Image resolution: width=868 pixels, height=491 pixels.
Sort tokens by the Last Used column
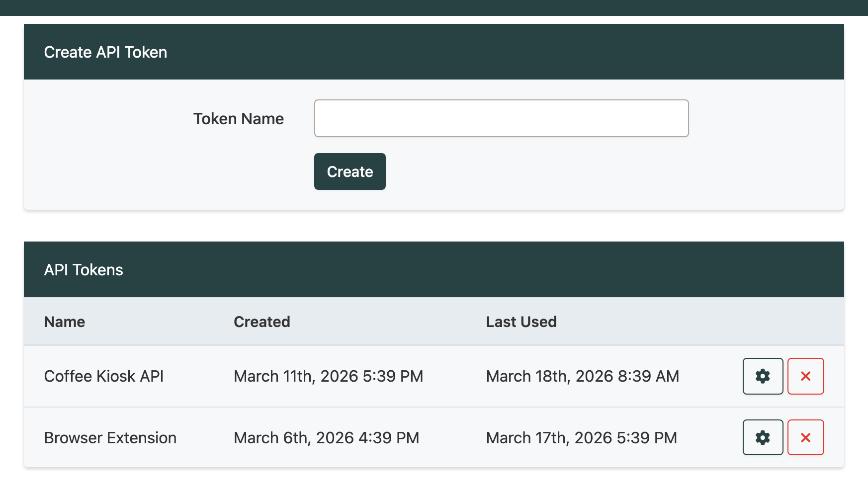click(x=521, y=322)
